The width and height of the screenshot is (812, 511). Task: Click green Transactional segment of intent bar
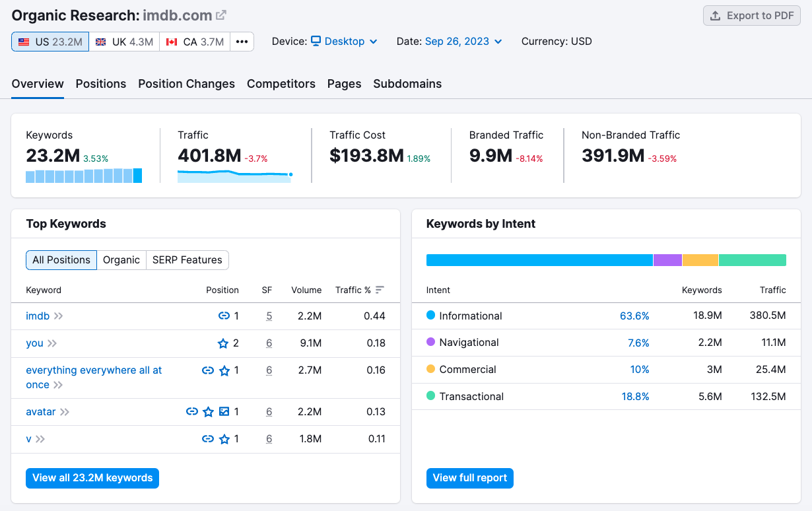[753, 260]
